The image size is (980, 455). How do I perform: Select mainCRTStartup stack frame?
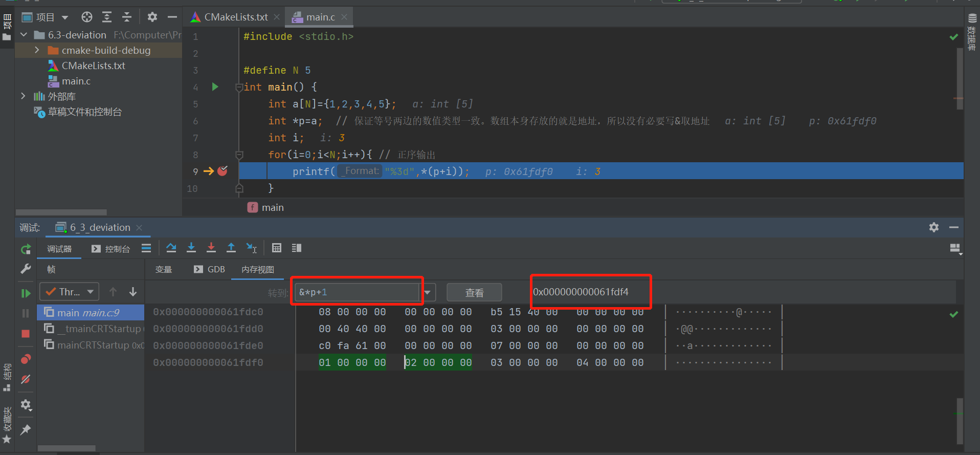click(91, 345)
